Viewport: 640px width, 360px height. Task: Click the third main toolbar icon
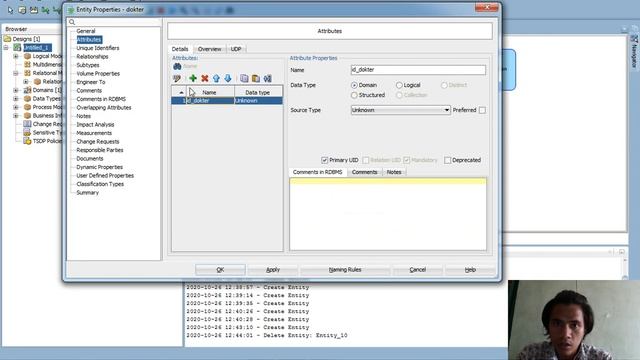(x=34, y=10)
